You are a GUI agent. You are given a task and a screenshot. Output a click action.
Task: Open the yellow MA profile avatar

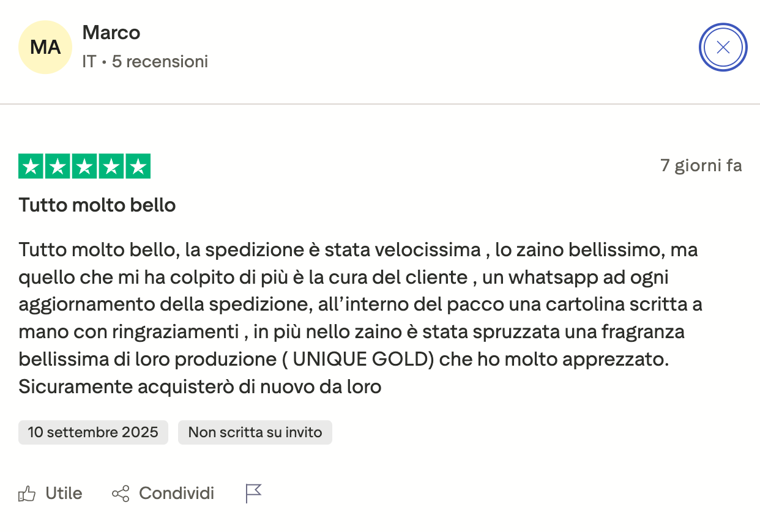(x=46, y=47)
